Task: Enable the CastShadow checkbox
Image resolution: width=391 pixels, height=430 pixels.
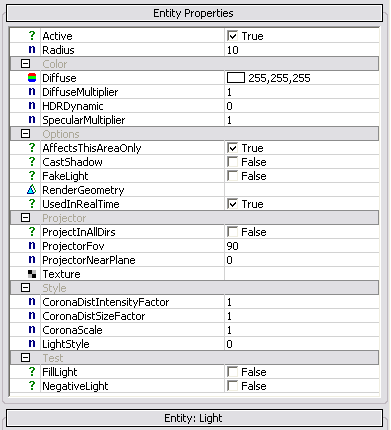Action: tap(232, 162)
